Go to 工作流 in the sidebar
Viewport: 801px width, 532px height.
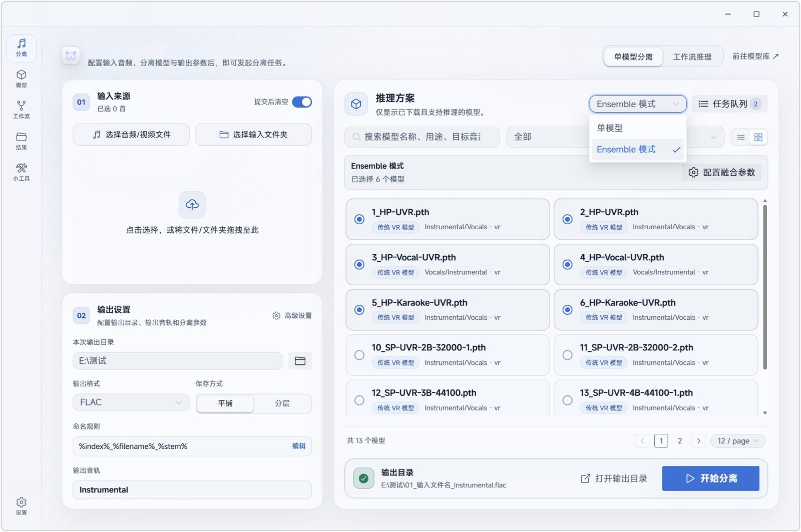click(x=22, y=110)
